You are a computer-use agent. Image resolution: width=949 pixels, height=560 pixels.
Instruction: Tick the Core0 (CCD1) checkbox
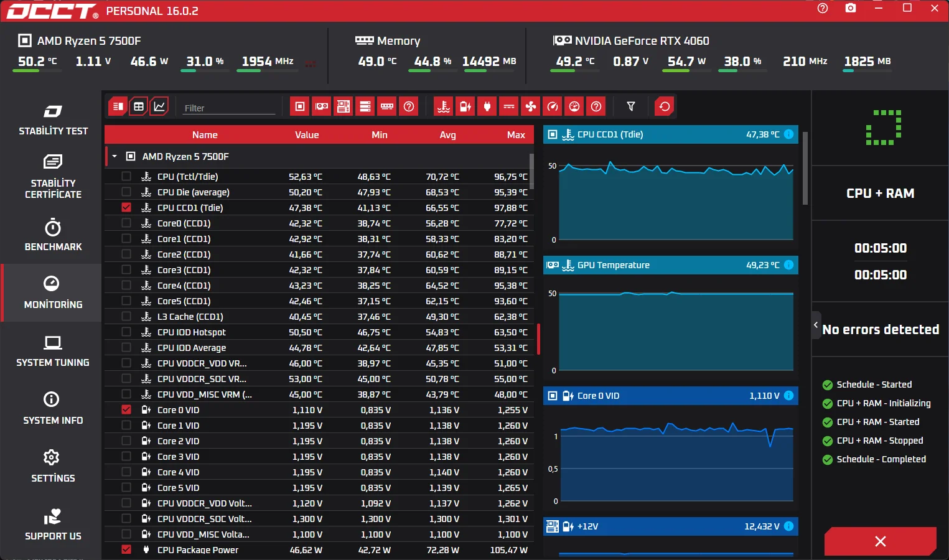[126, 223]
